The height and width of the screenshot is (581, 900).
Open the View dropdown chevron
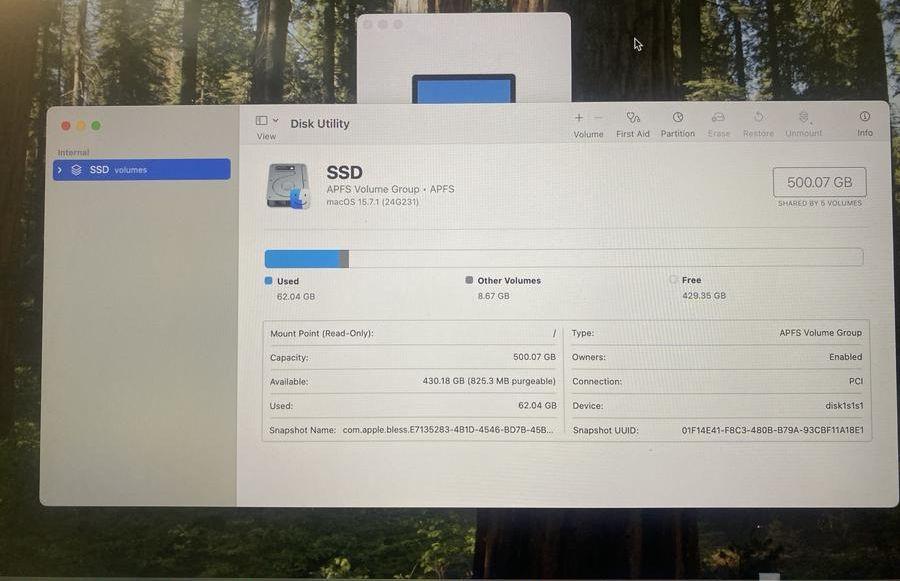tap(276, 121)
